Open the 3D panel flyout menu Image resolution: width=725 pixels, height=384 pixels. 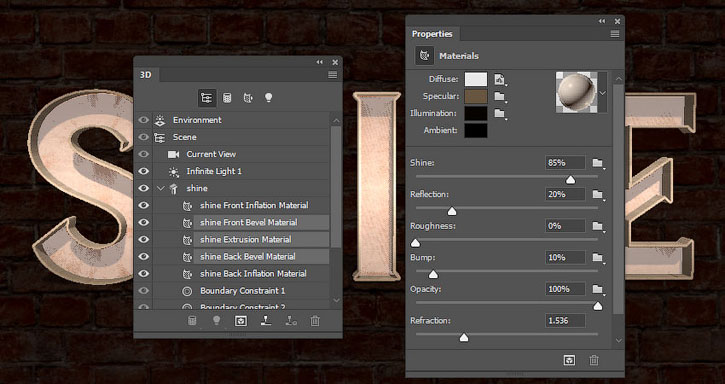[x=332, y=75]
